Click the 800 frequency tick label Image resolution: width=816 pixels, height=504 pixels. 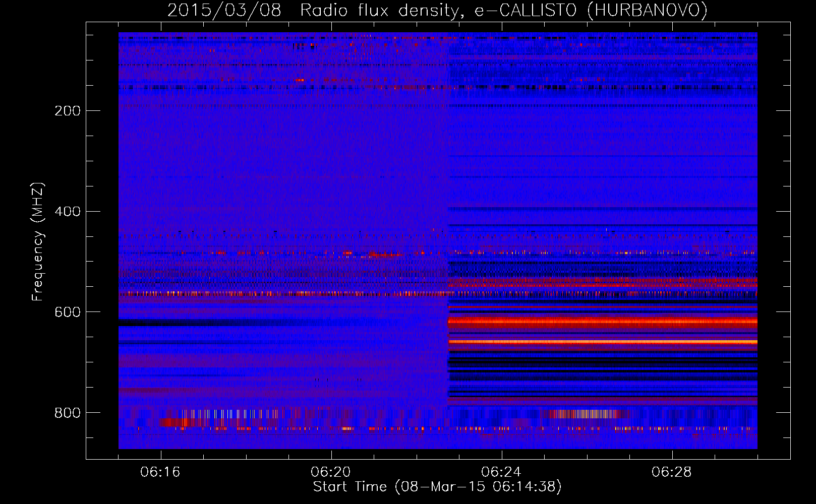pyautogui.click(x=68, y=413)
